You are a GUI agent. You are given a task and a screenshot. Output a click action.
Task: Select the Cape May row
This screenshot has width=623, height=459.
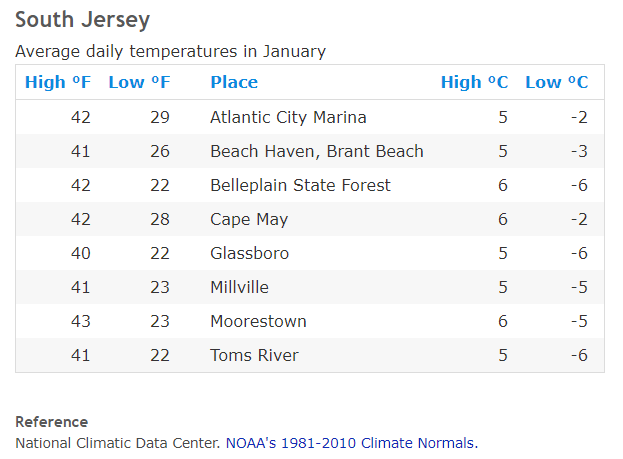point(310,219)
